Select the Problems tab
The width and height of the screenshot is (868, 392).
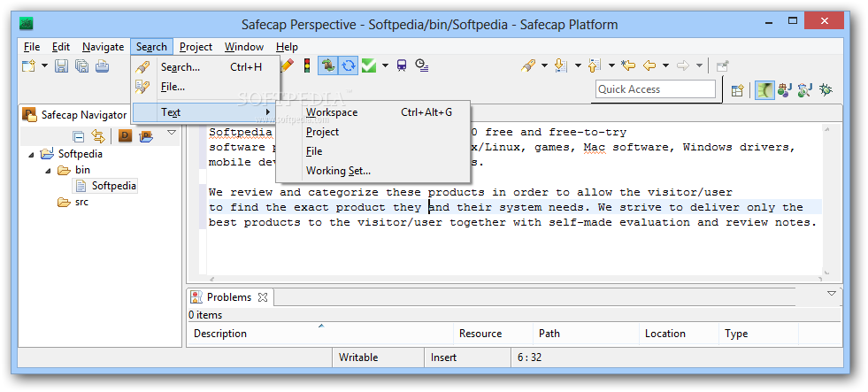(x=229, y=297)
